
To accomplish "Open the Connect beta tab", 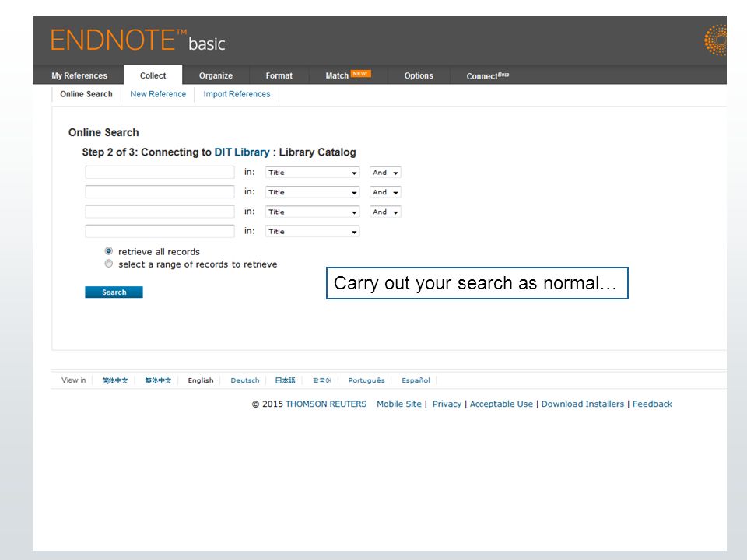I will click(x=488, y=75).
